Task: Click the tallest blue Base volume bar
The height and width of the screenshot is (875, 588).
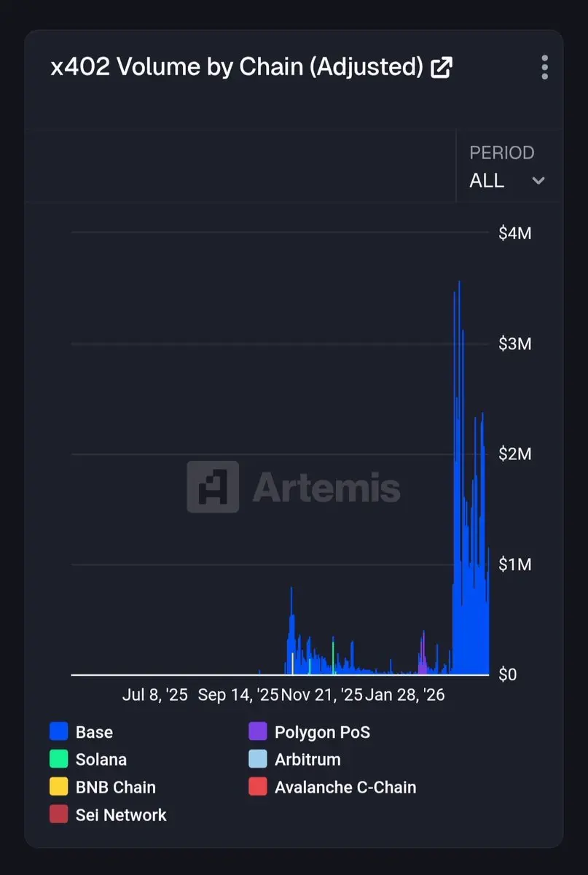Action: [459, 478]
